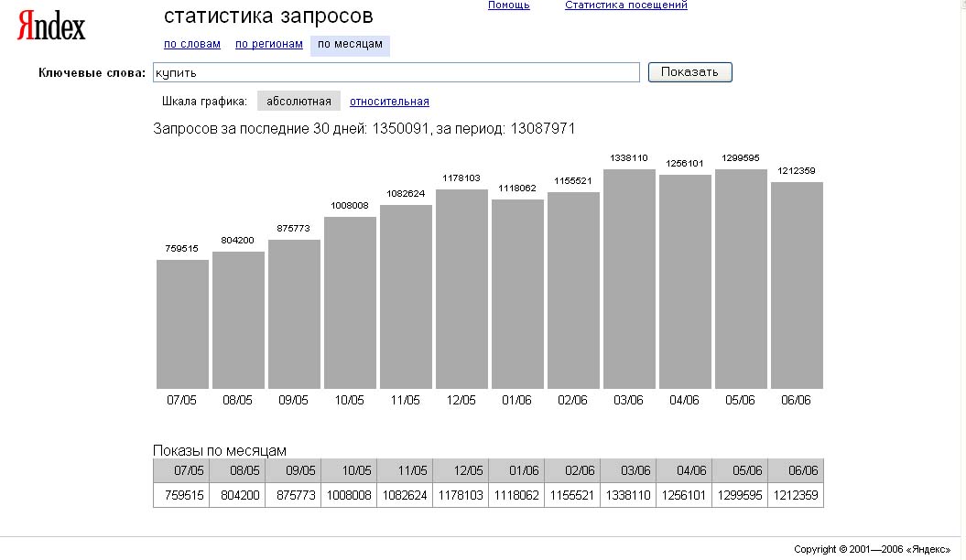
Task: Click the Yandex logo
Action: (51, 27)
